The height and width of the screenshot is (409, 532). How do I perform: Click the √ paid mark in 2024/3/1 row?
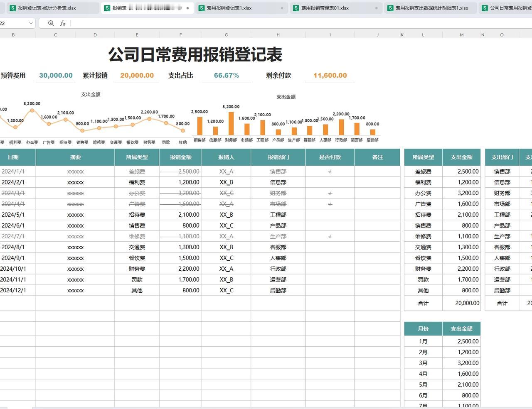coord(330,193)
